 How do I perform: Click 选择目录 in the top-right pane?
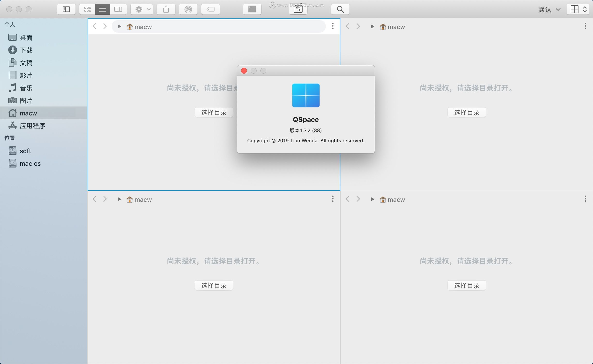(467, 112)
